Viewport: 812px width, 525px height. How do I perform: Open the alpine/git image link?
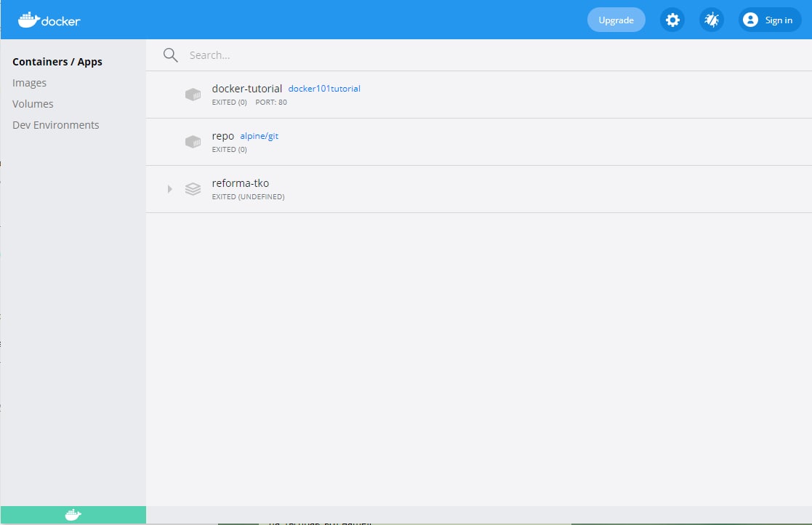click(x=259, y=136)
